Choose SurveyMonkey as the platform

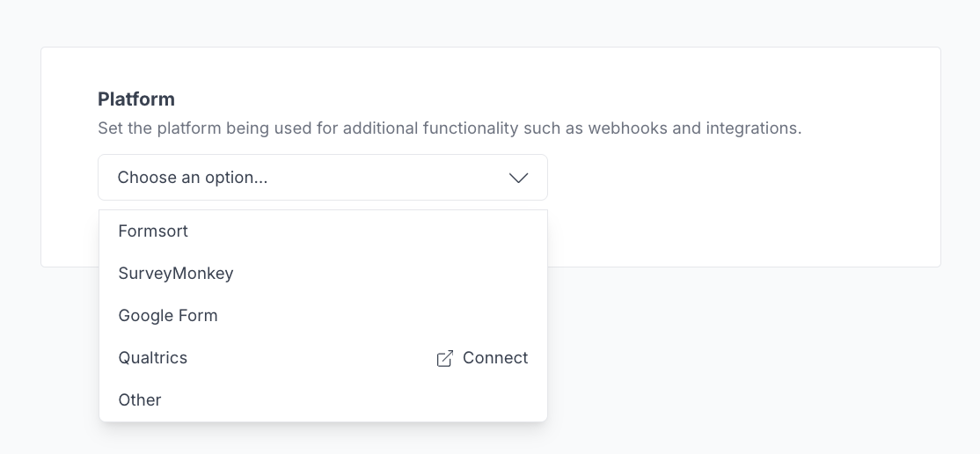(176, 274)
